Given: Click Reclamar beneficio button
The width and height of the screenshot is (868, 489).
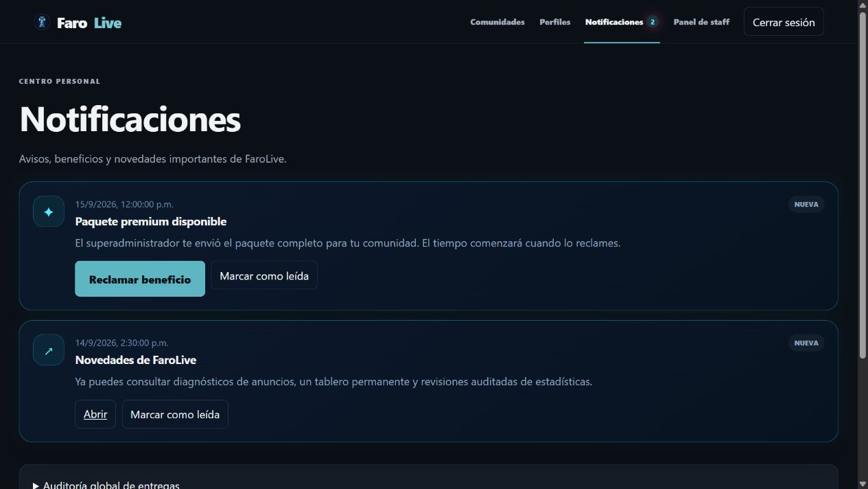Looking at the screenshot, I should [140, 279].
